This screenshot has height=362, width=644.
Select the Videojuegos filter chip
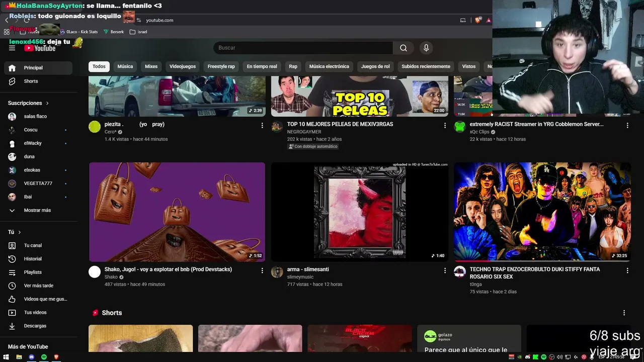click(x=183, y=66)
